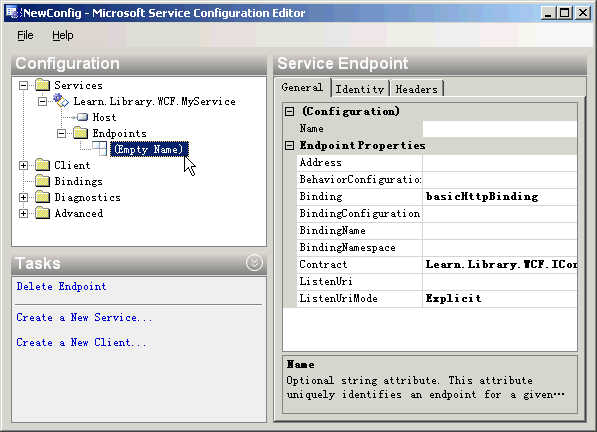The image size is (597, 432).
Task: Click the Contract property label
Action: [x=323, y=264]
